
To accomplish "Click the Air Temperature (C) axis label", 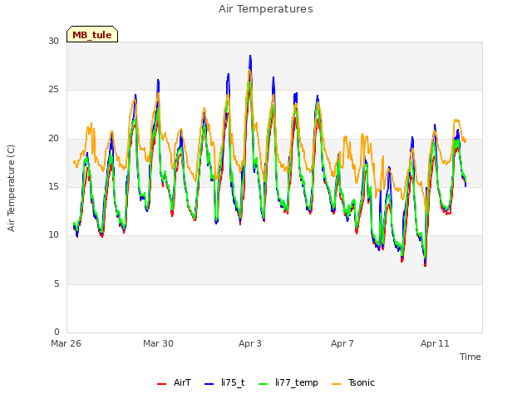I will coord(11,188).
